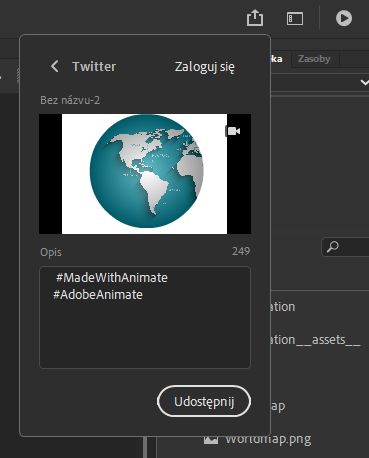Viewport: 369px width, 458px height.
Task: Open the workspace layout icon
Action: 295,19
